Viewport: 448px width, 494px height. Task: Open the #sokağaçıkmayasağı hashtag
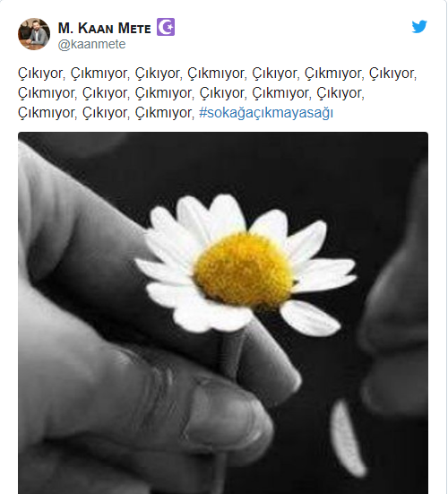[x=266, y=113]
